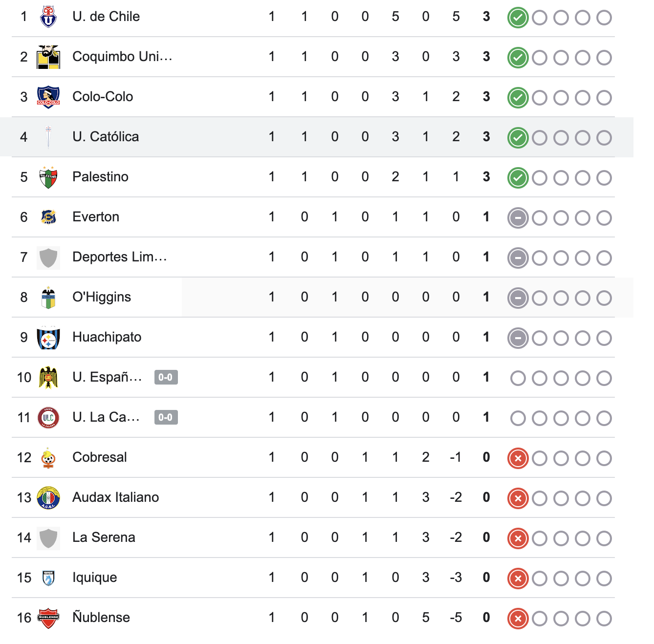Screen dimensions: 654x644
Task: Click the green win indicator for U. de Chile
Action: pyautogui.click(x=517, y=16)
